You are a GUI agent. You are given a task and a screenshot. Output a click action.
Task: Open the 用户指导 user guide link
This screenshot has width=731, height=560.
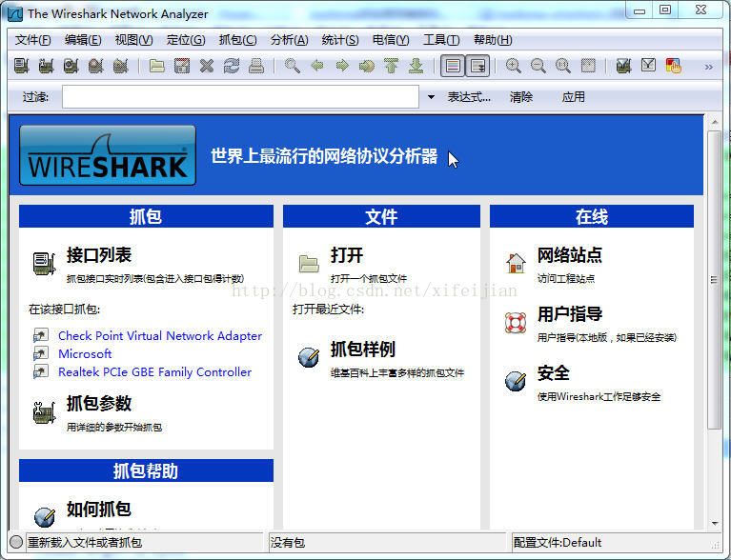(x=569, y=314)
